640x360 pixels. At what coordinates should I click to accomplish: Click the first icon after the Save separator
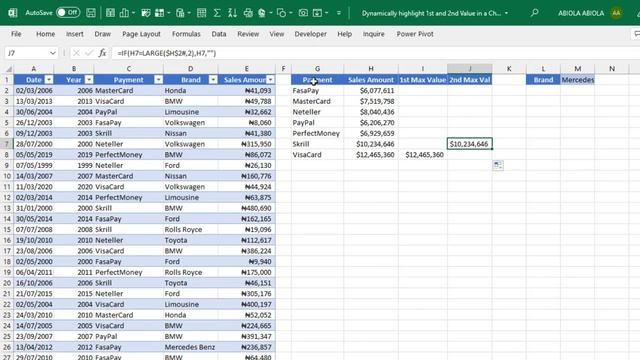point(110,13)
